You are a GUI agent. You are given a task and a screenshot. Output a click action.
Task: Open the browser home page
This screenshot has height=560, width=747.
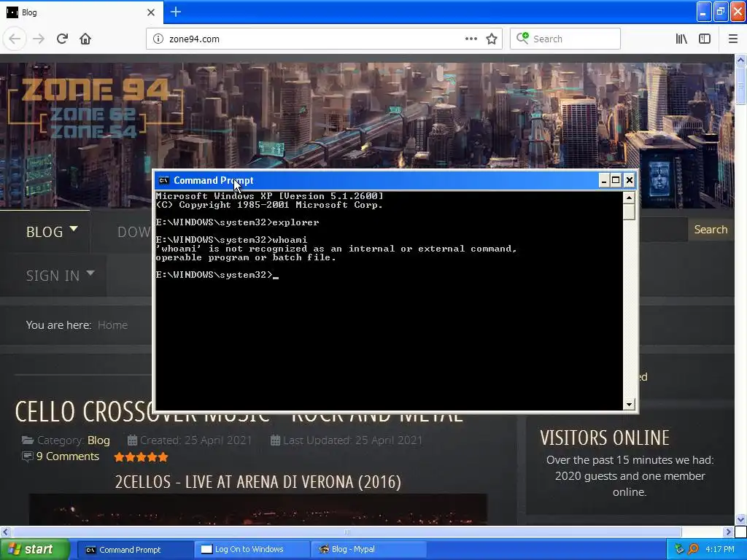click(x=85, y=39)
